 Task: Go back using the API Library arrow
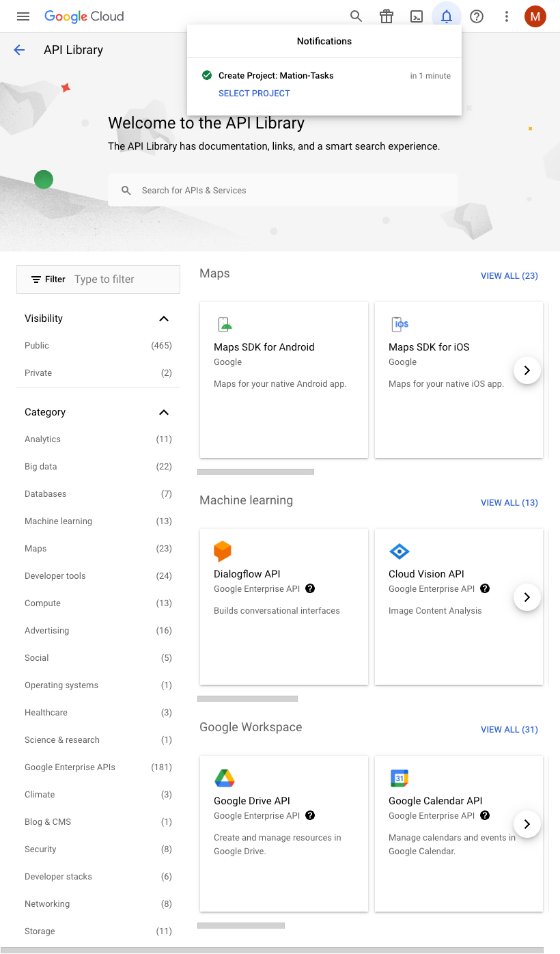point(19,50)
